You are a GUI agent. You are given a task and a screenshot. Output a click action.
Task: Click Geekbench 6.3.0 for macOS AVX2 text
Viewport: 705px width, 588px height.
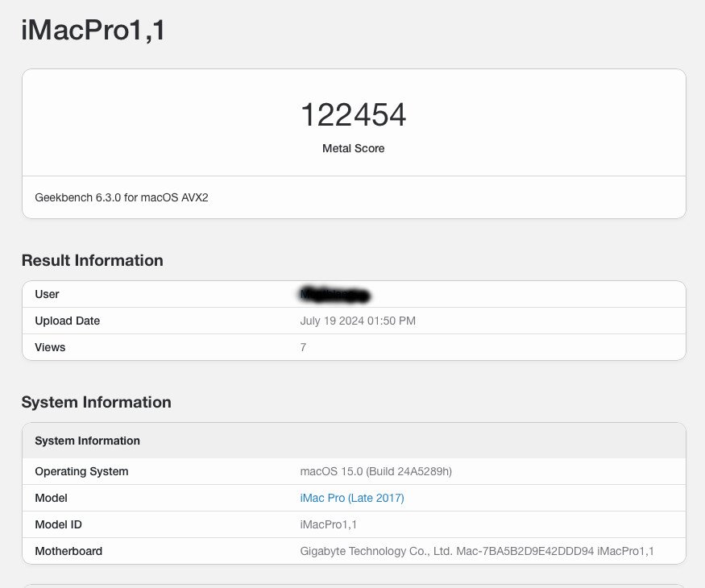[x=122, y=197]
